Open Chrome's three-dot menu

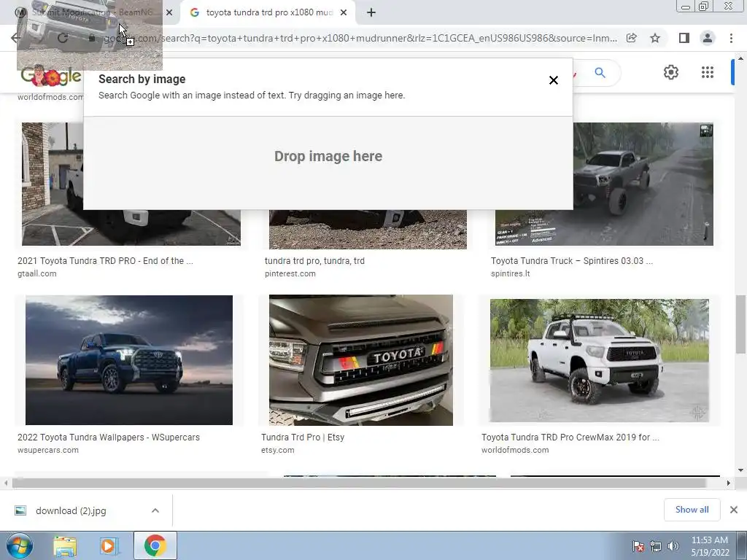(x=731, y=38)
